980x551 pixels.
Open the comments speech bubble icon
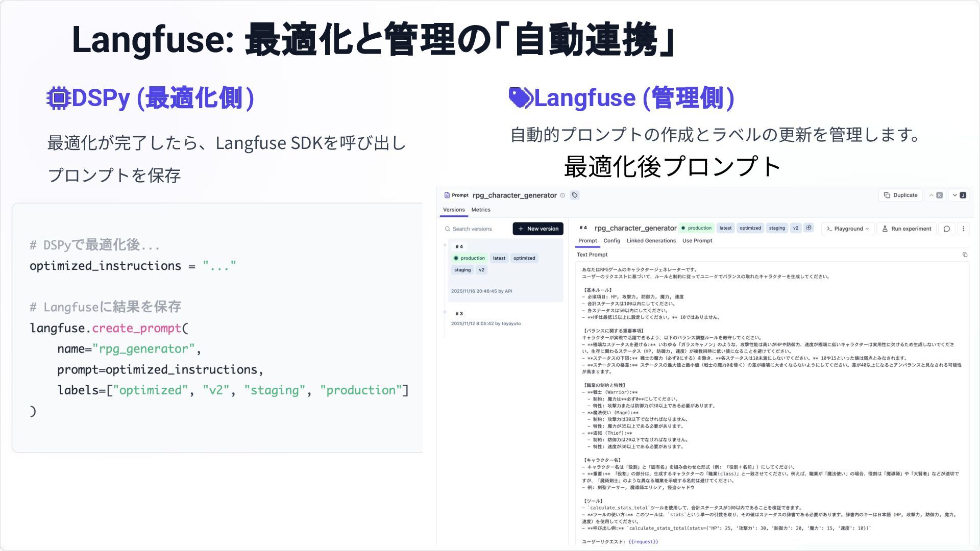pos(947,229)
